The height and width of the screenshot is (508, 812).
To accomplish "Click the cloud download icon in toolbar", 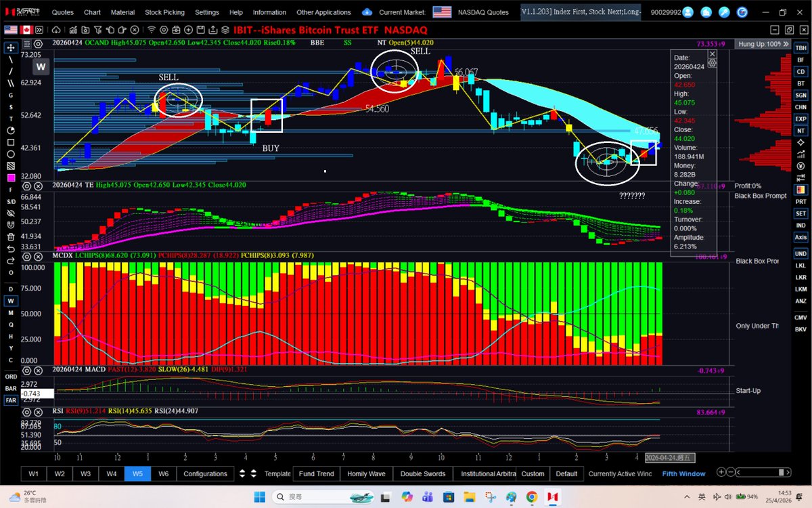I will [56, 30].
